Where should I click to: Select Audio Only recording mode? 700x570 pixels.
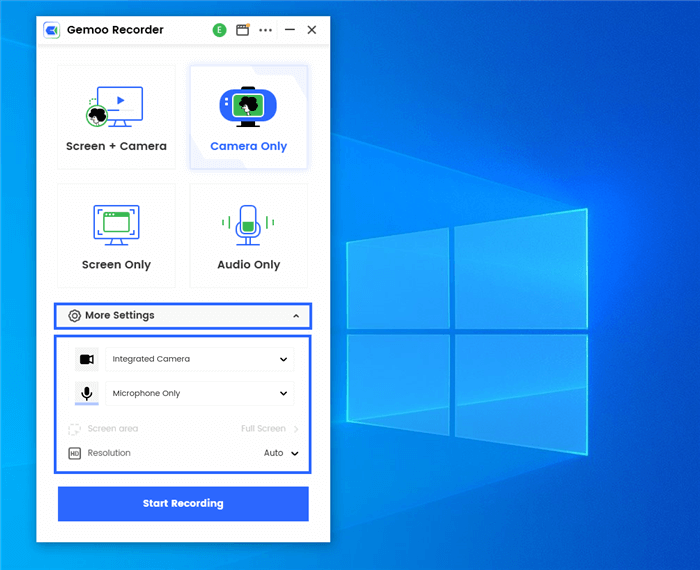[249, 236]
